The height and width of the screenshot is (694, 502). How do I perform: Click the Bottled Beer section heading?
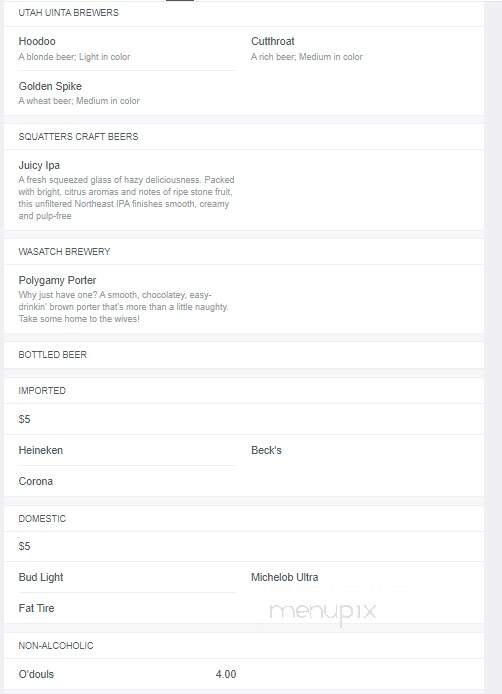[x=53, y=355]
